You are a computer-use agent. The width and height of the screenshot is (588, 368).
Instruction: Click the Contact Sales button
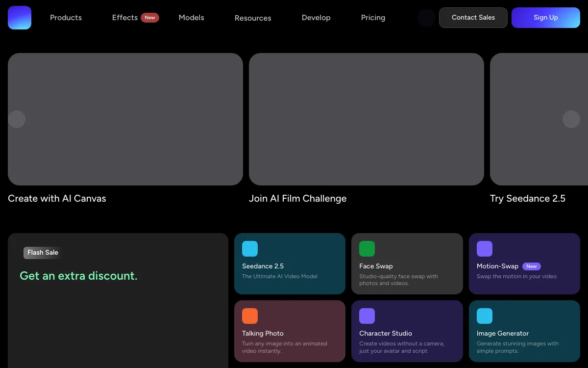pyautogui.click(x=473, y=18)
